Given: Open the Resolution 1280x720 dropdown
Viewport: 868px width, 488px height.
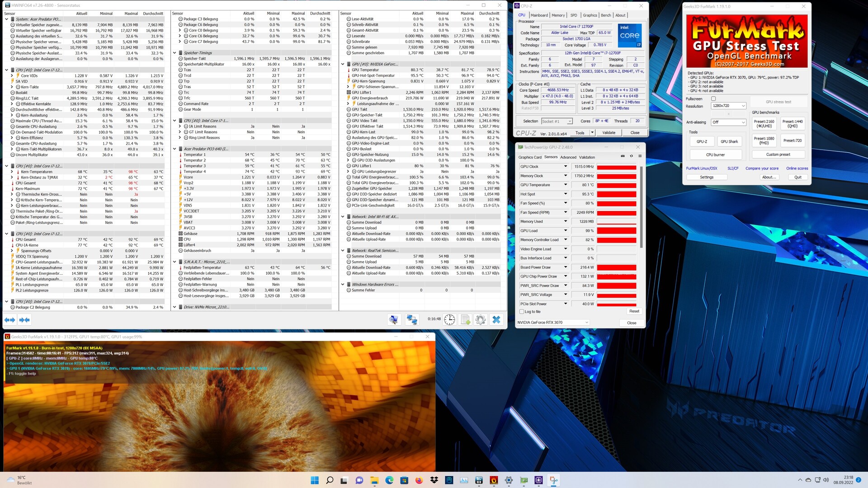Looking at the screenshot, I should (728, 106).
